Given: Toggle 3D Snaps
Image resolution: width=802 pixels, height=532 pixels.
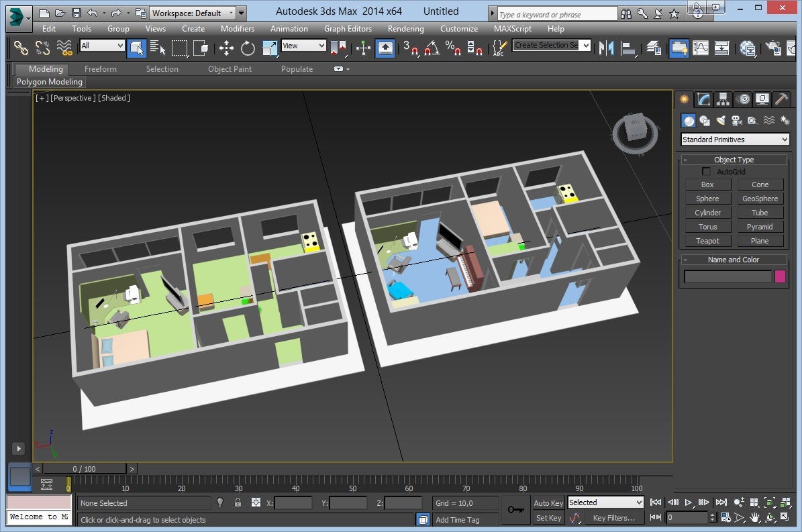Looking at the screenshot, I should [x=410, y=48].
